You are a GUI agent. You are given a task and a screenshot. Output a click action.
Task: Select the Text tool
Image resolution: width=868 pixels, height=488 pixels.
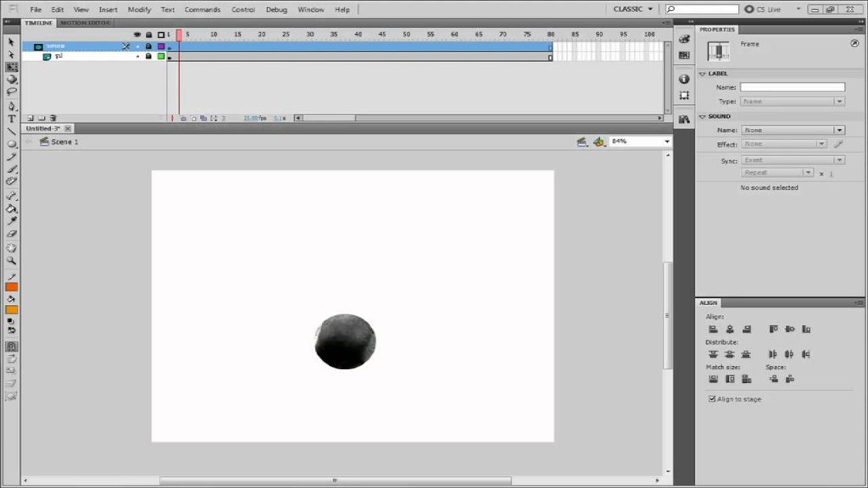click(x=12, y=119)
